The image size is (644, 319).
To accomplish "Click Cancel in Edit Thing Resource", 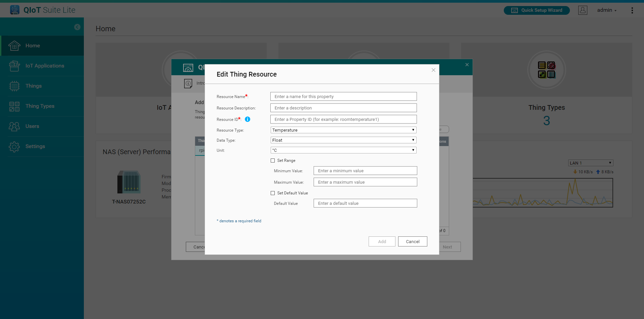I will (412, 241).
